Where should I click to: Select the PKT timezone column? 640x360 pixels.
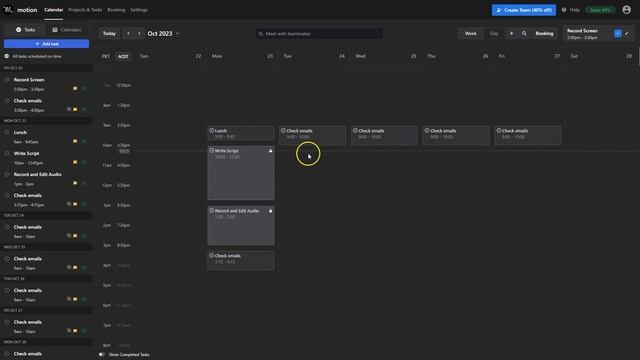click(106, 56)
